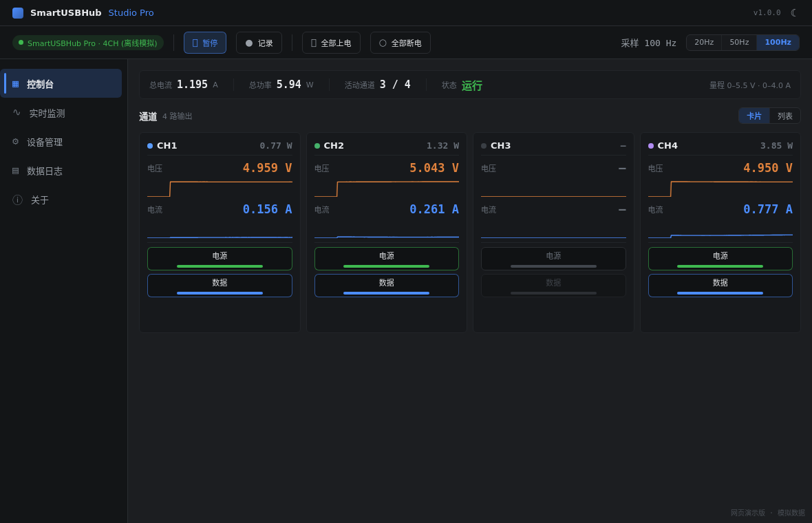
Task: Click CH1 current reading 0.156 A
Action: (267, 209)
